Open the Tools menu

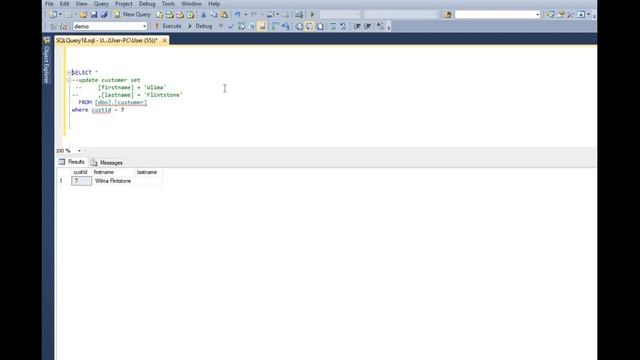[x=168, y=4]
